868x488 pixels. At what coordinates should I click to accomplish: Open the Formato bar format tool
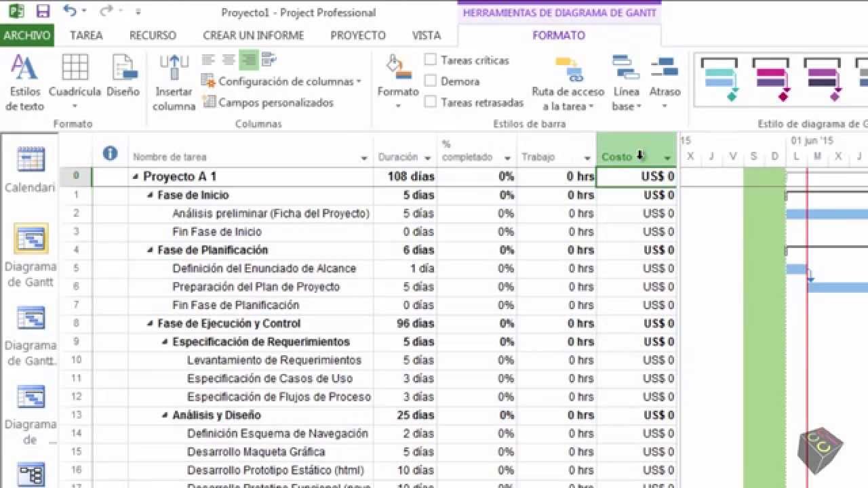coord(398,83)
